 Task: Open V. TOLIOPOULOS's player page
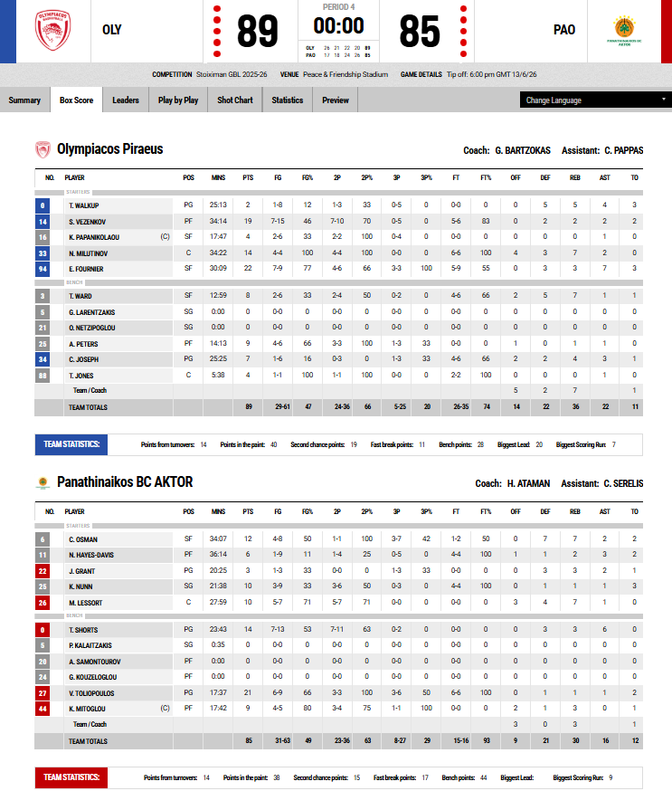(x=91, y=693)
